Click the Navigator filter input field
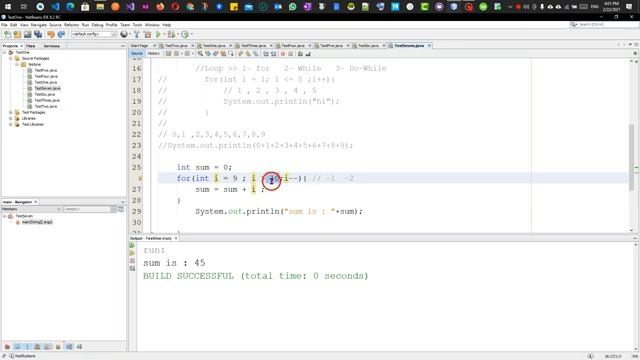This screenshot has height=360, width=640. tap(87, 209)
